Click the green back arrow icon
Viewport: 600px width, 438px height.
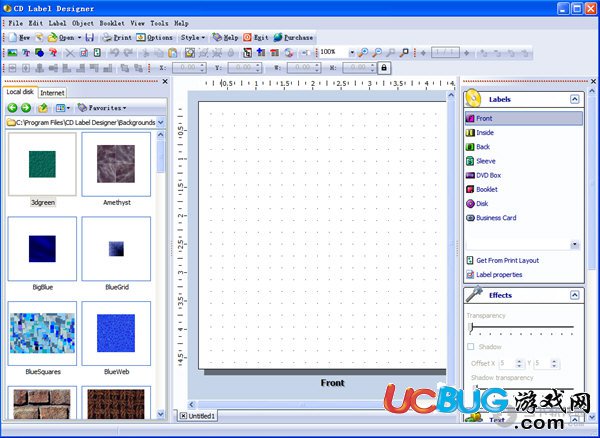click(12, 108)
